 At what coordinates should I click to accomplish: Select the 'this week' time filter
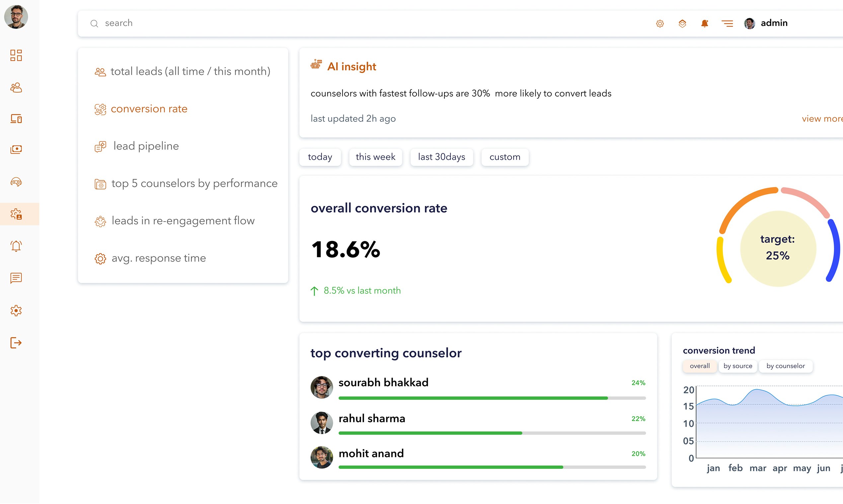(x=375, y=157)
